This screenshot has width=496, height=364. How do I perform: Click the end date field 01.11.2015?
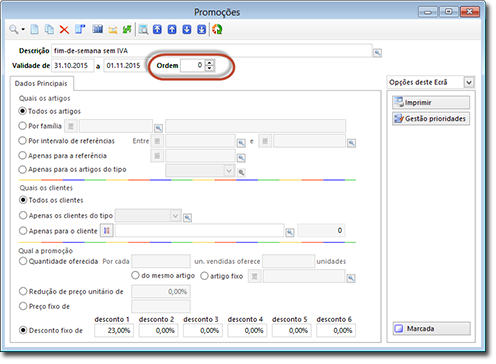tap(124, 65)
